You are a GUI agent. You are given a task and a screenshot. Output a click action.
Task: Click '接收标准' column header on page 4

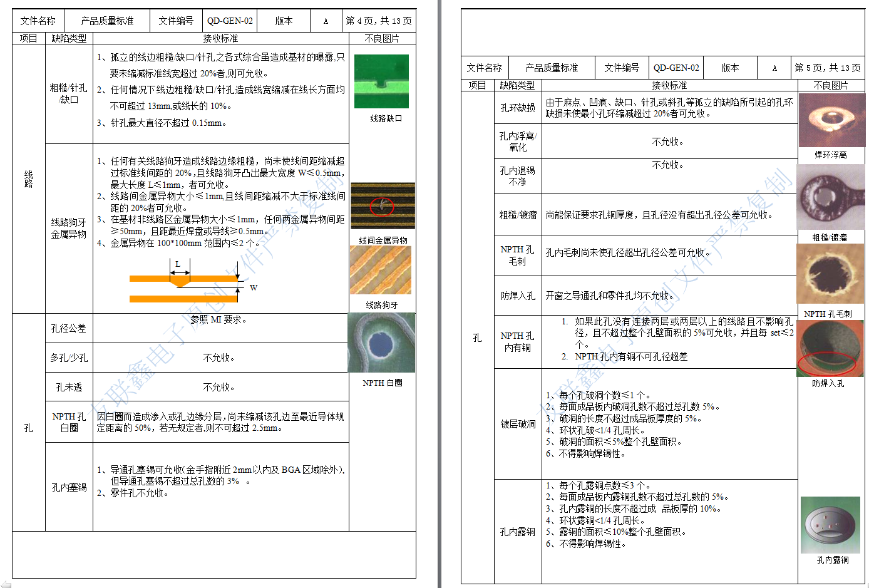click(x=220, y=38)
